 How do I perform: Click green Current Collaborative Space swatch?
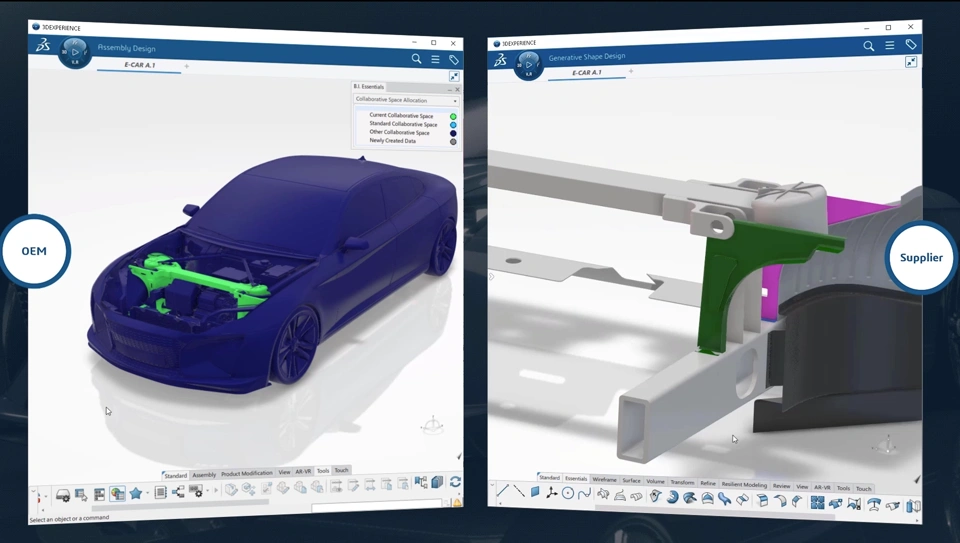(x=453, y=116)
